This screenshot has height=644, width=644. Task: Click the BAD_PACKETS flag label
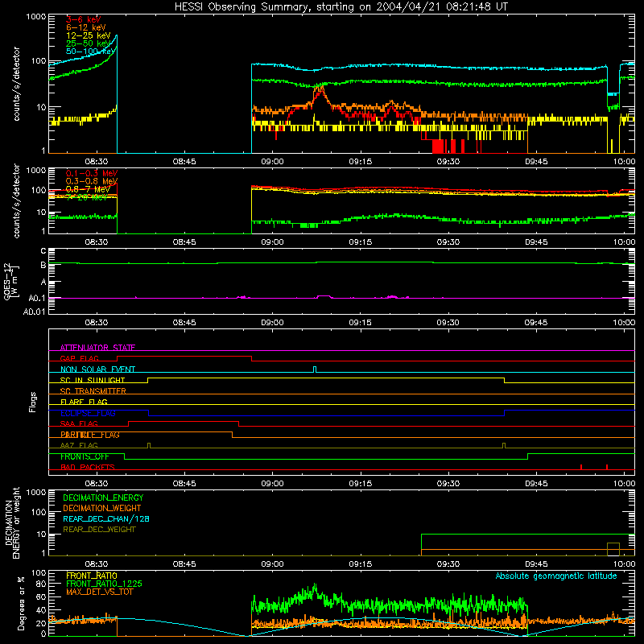click(x=88, y=467)
